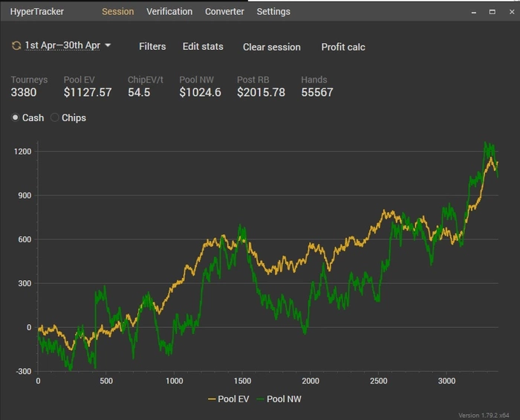Click the yellow Pool EV legend swatch
520x420 pixels.
point(210,399)
